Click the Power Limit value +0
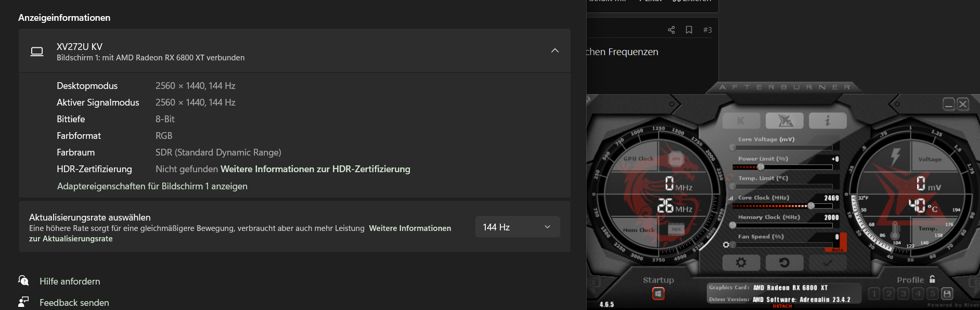 (x=835, y=159)
